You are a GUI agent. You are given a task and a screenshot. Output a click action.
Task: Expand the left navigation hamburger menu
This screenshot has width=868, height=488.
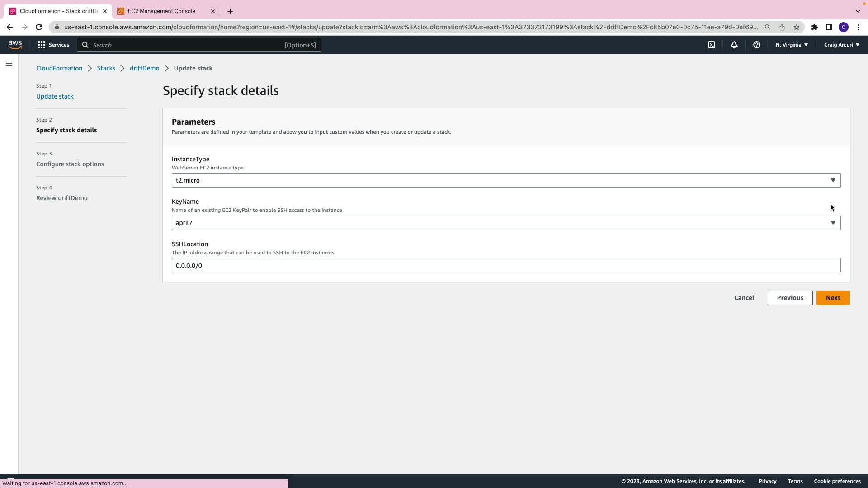(x=9, y=63)
